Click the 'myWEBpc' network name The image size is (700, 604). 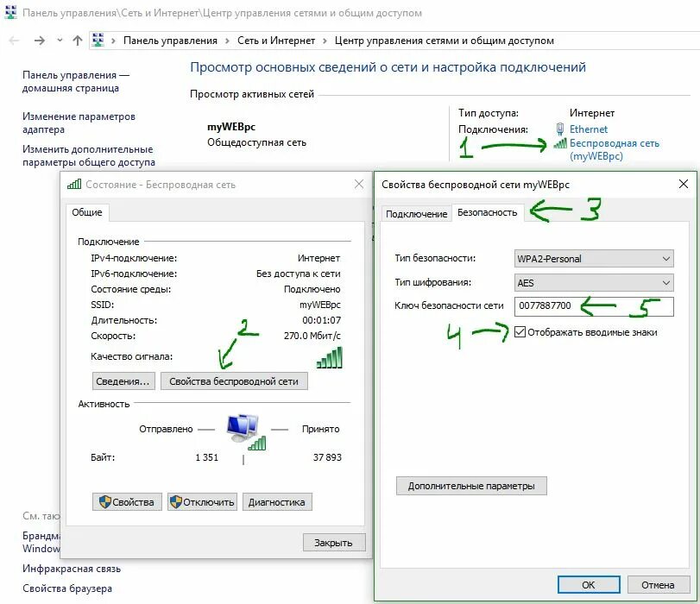point(231,127)
